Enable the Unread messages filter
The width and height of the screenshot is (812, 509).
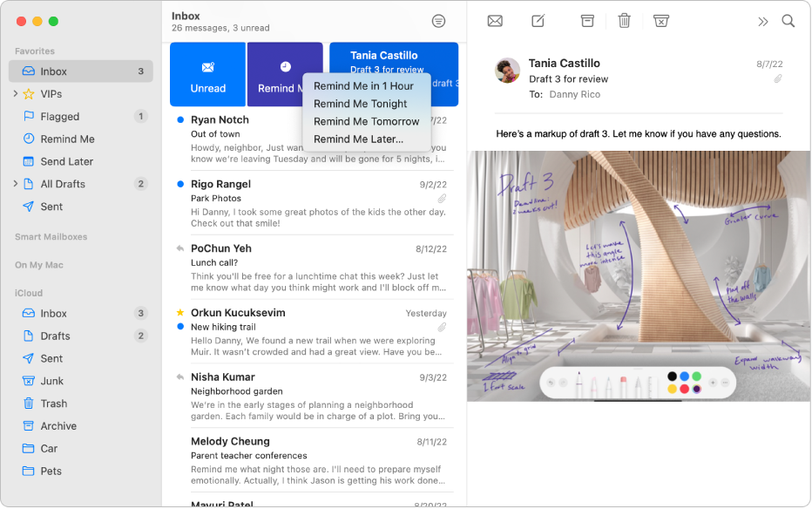206,74
